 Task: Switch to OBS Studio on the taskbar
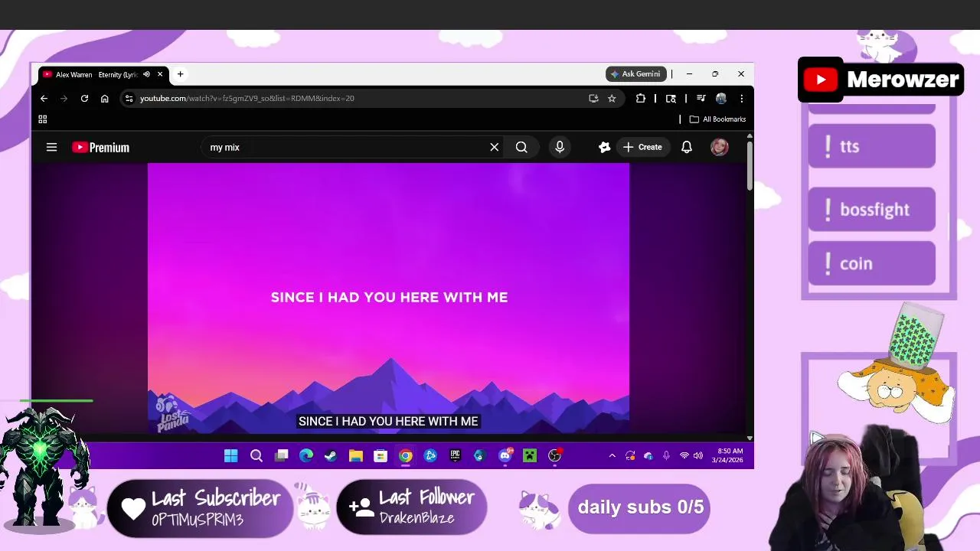[x=554, y=456]
